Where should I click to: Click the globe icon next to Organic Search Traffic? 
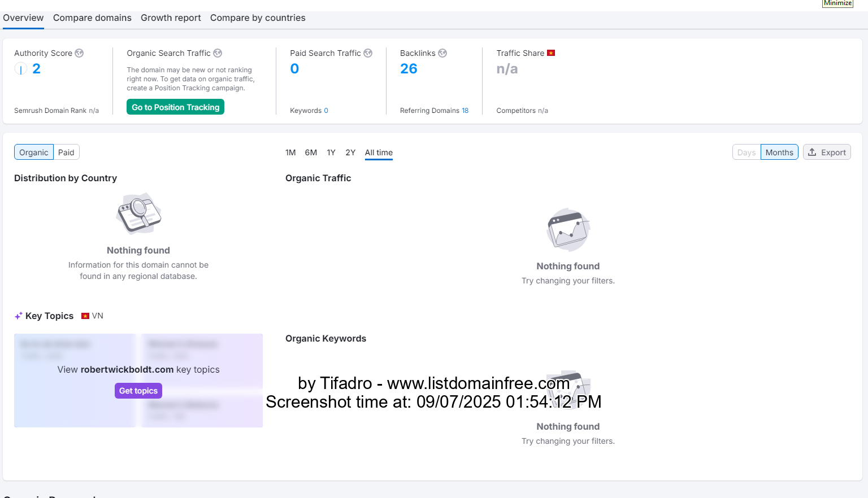click(x=218, y=53)
